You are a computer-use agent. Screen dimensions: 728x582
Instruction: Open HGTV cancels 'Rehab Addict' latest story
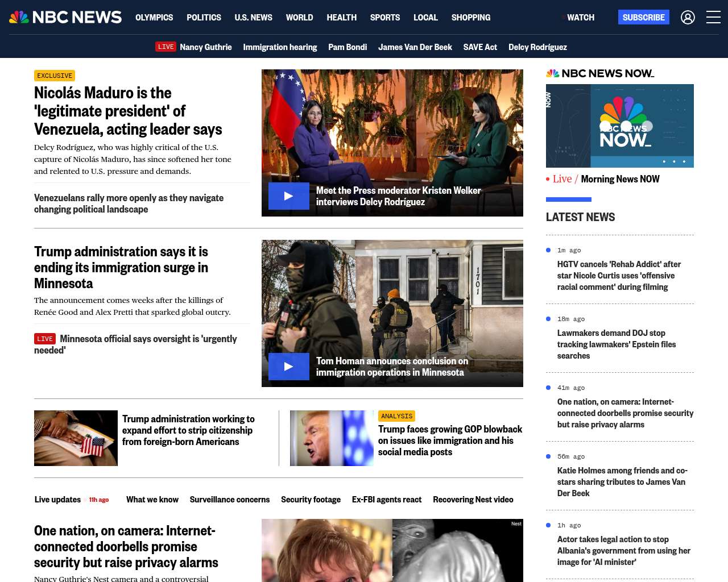(619, 276)
